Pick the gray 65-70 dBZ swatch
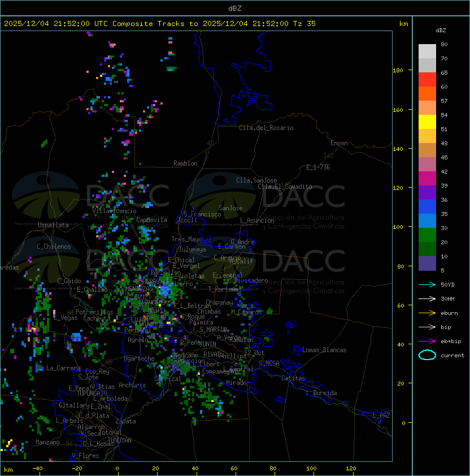The height and width of the screenshot is (476, 470). pos(427,65)
